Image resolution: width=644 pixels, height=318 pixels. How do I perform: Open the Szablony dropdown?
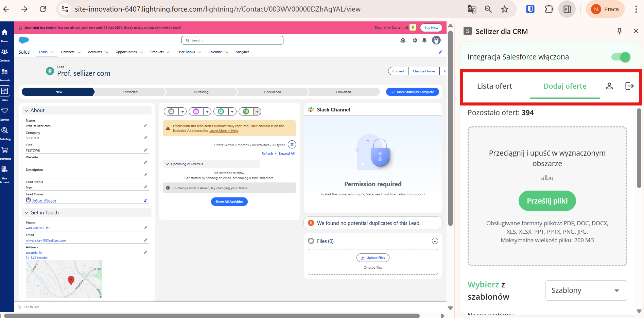pyautogui.click(x=586, y=290)
